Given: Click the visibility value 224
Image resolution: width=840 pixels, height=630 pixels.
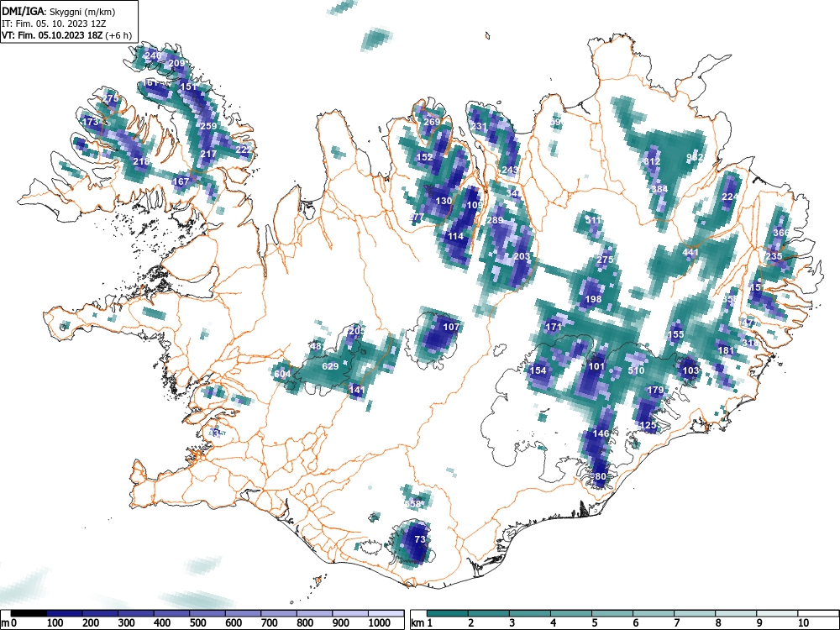Looking at the screenshot, I should pos(730,197).
